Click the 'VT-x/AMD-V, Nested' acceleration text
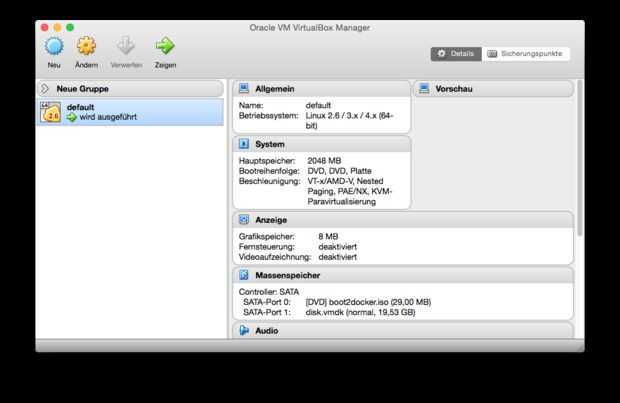 pos(346,181)
